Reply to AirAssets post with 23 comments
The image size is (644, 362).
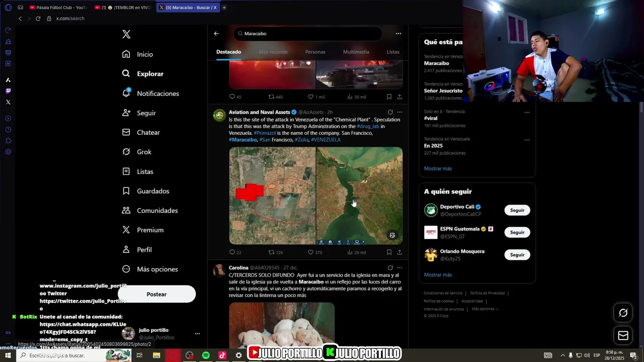point(235,252)
